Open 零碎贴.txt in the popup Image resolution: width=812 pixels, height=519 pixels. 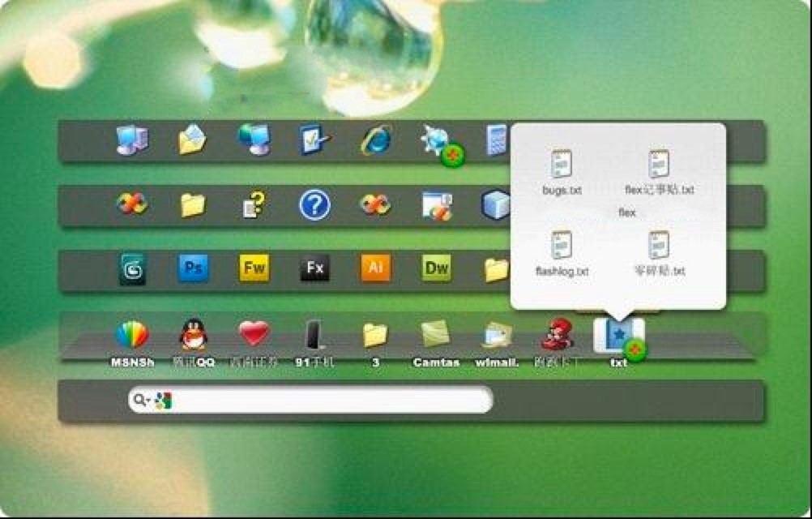tap(659, 253)
